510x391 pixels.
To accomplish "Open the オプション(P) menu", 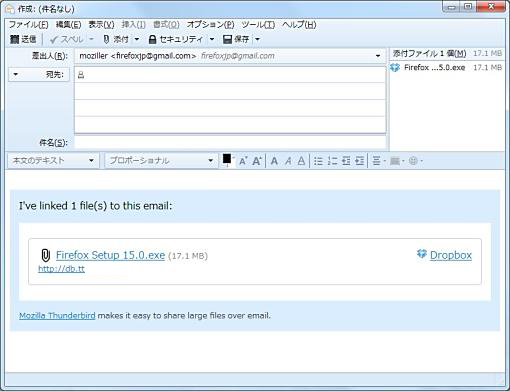I will (211, 24).
